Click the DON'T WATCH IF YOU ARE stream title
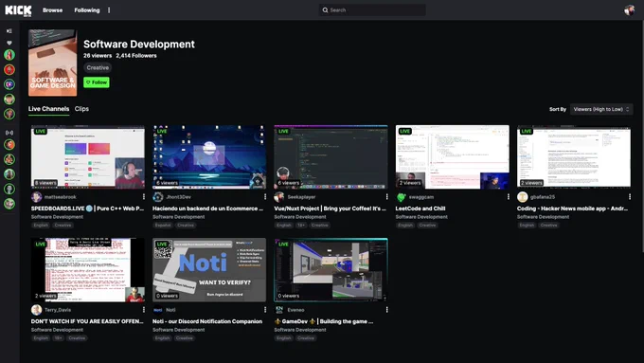Viewport: 644px width, 363px height. click(87, 321)
